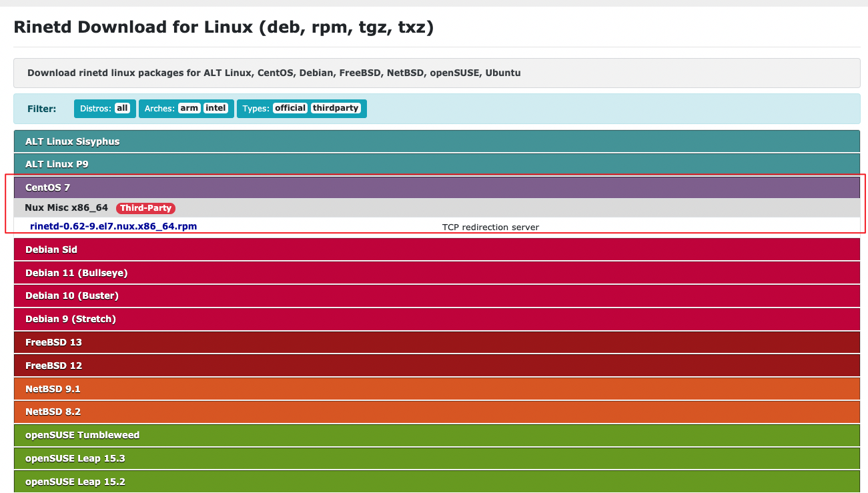
Task: Open the rinetd-0.62-9.el7.nux.x86_64.rpm link
Action: (113, 227)
